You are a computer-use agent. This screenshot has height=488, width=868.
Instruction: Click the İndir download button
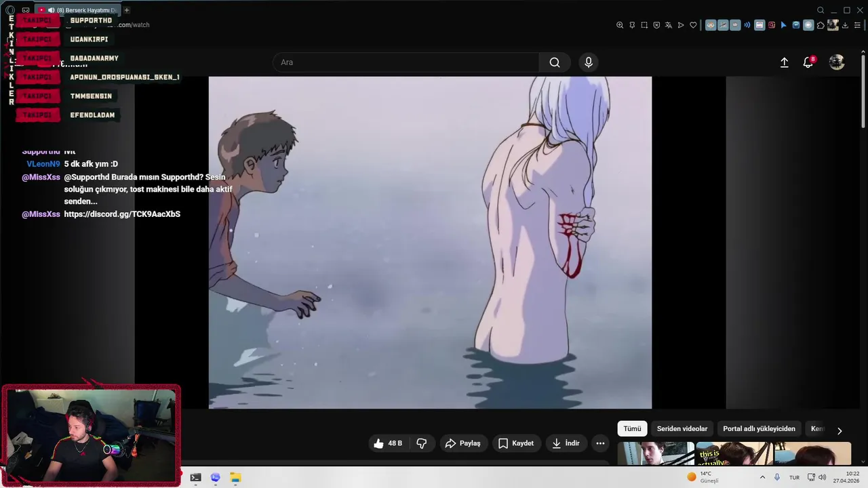click(566, 443)
